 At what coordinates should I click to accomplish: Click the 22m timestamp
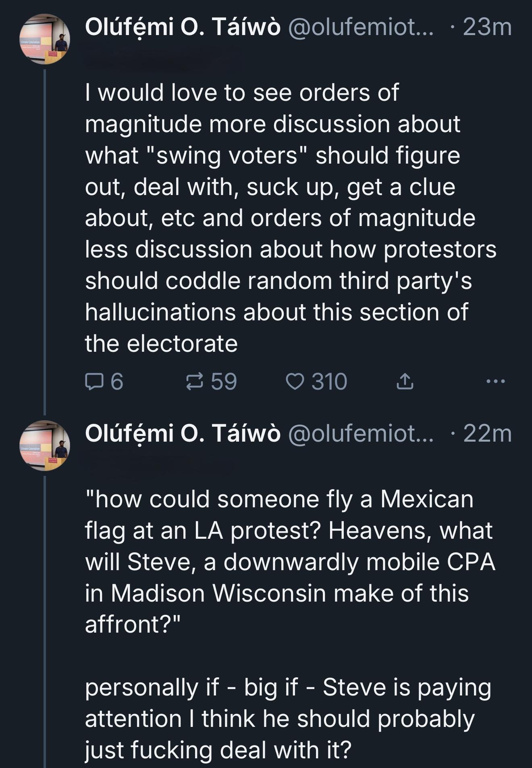[x=487, y=434]
